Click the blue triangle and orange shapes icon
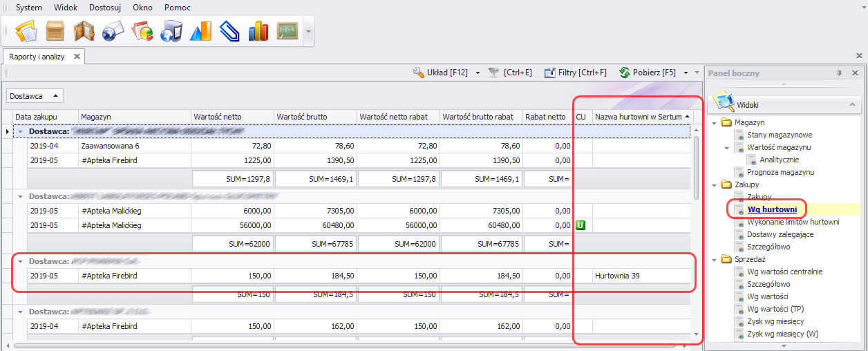Viewport: 868px width, 351px height. [200, 31]
